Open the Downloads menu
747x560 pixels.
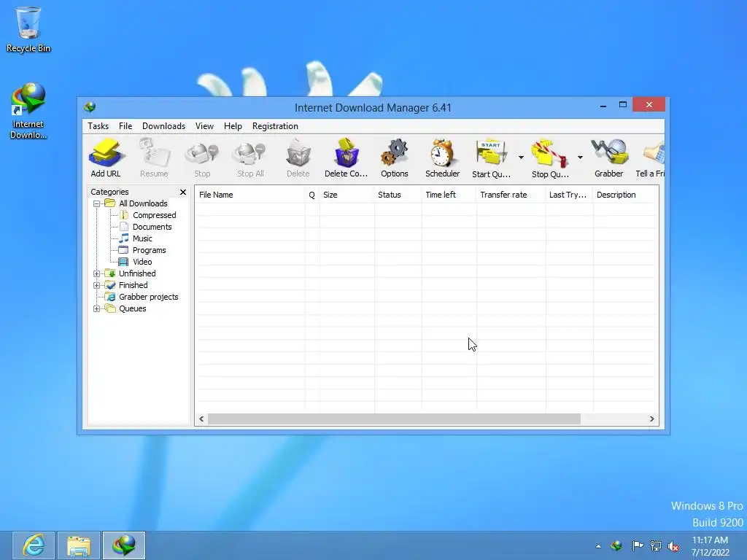pyautogui.click(x=163, y=125)
